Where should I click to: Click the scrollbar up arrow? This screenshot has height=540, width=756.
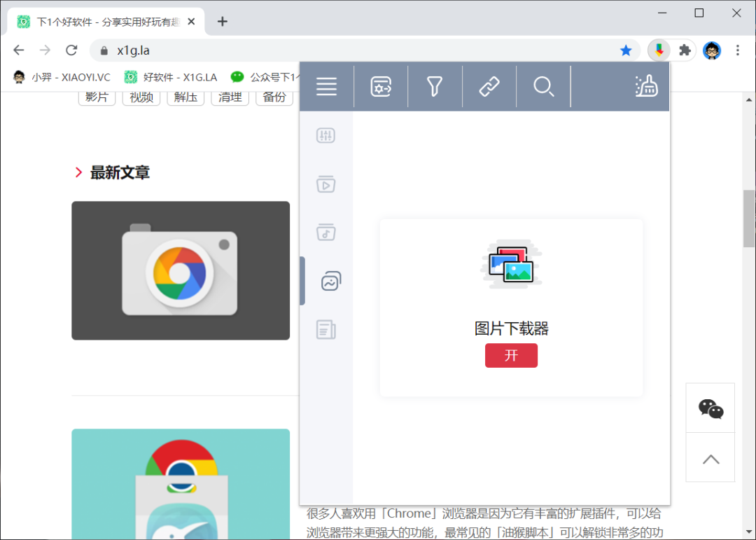tap(749, 100)
